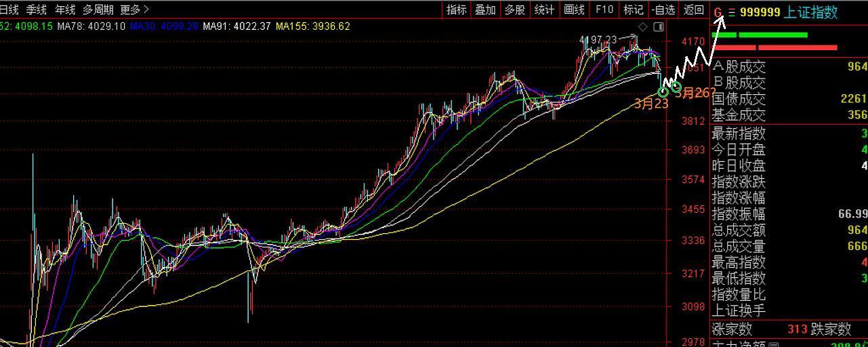Open F10 company info

coord(604,9)
